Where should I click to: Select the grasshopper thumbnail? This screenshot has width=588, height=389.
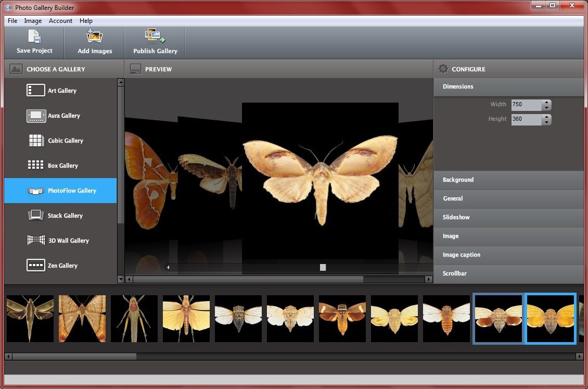pyautogui.click(x=134, y=319)
